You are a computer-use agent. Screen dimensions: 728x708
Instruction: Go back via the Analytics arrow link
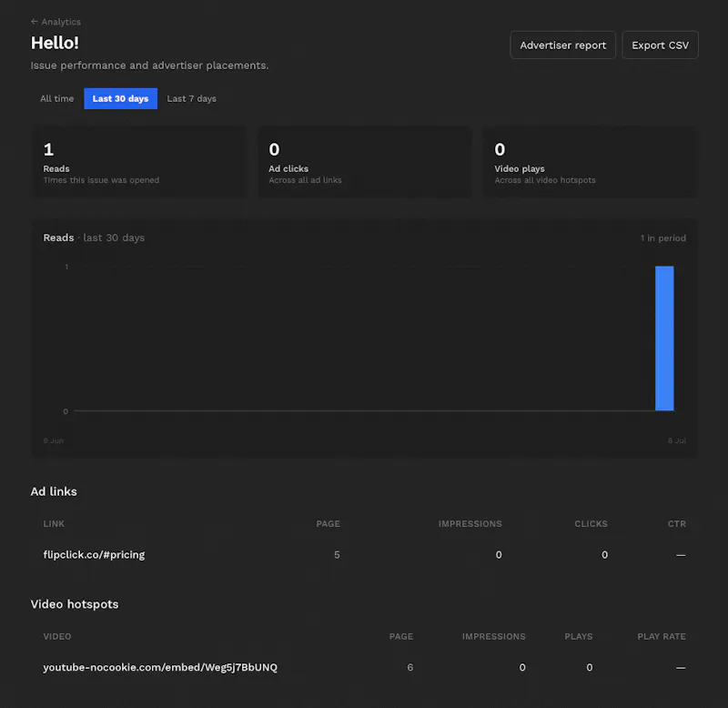56,22
